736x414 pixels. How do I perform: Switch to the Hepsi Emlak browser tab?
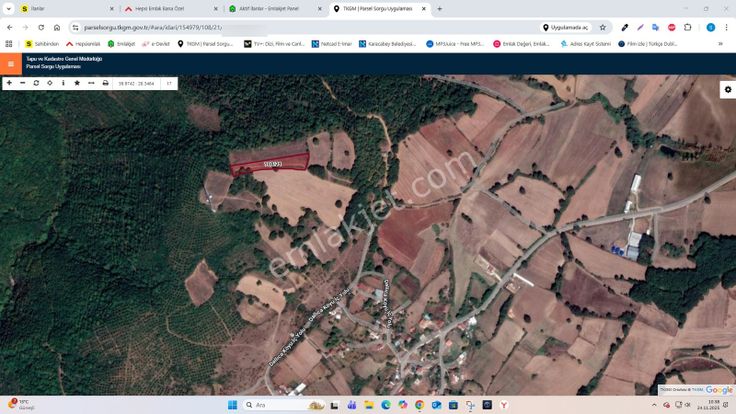(x=163, y=9)
